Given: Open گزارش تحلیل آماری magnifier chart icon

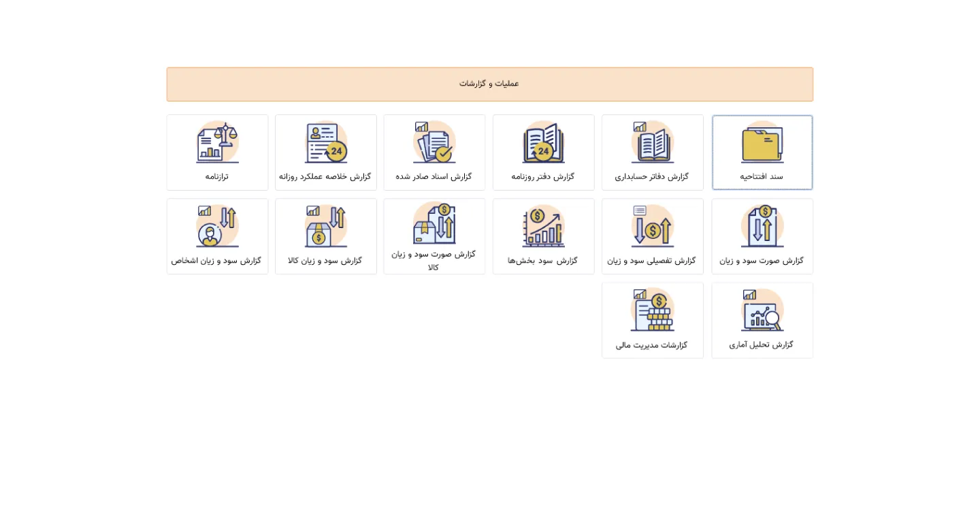Looking at the screenshot, I should click(x=762, y=310).
